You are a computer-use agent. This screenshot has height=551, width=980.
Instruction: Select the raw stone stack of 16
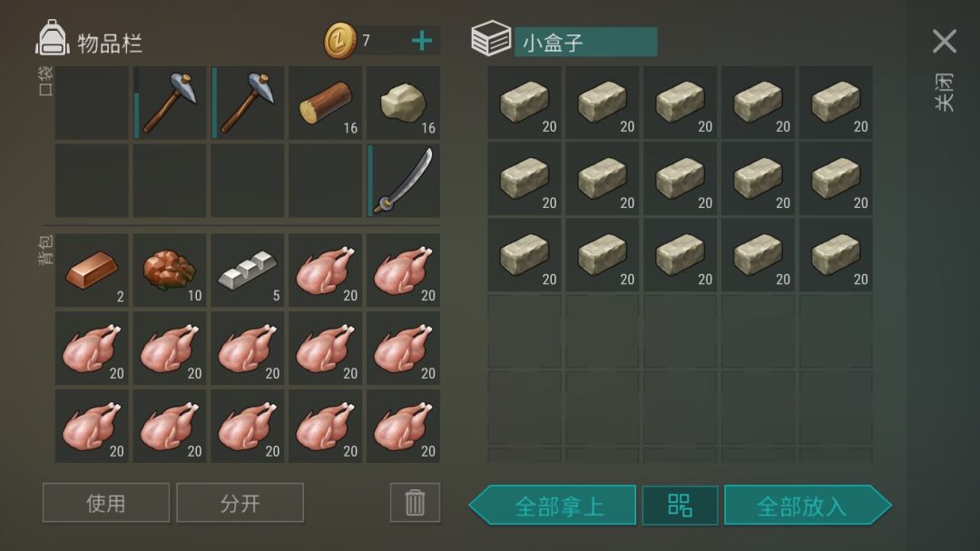click(403, 103)
